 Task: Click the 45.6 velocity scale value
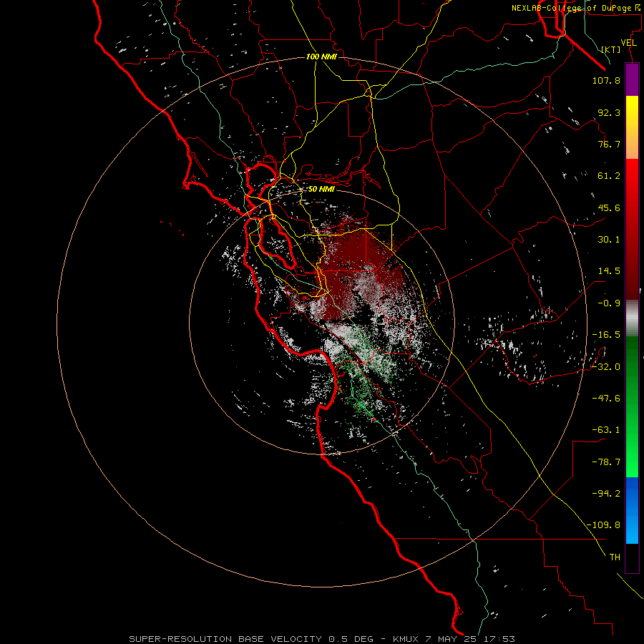609,208
